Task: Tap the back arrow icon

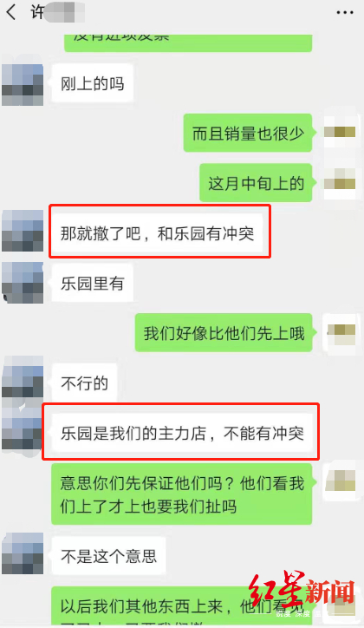Action: pyautogui.click(x=11, y=12)
